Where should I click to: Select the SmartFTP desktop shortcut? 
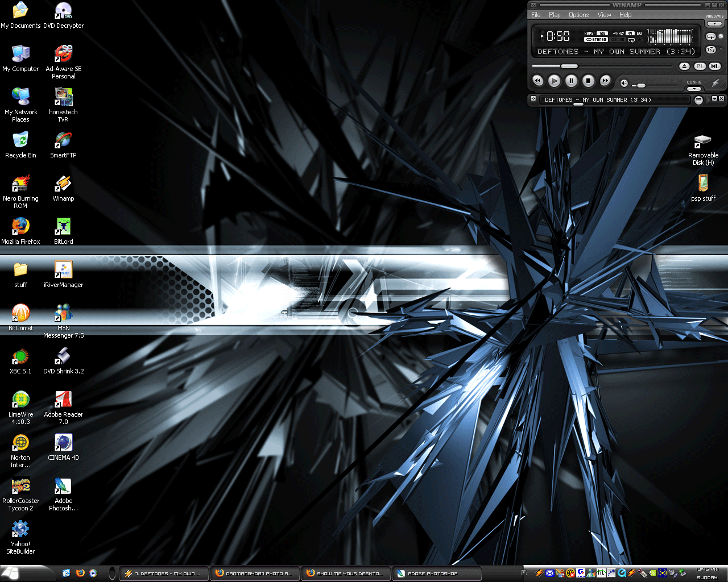coord(63,145)
